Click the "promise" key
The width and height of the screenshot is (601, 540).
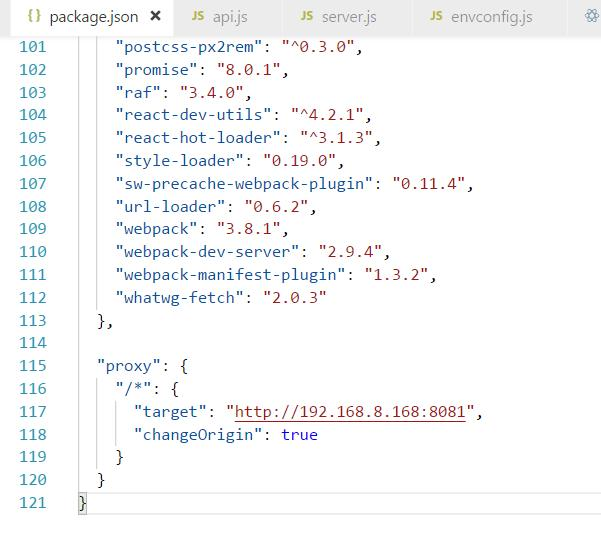pos(156,70)
